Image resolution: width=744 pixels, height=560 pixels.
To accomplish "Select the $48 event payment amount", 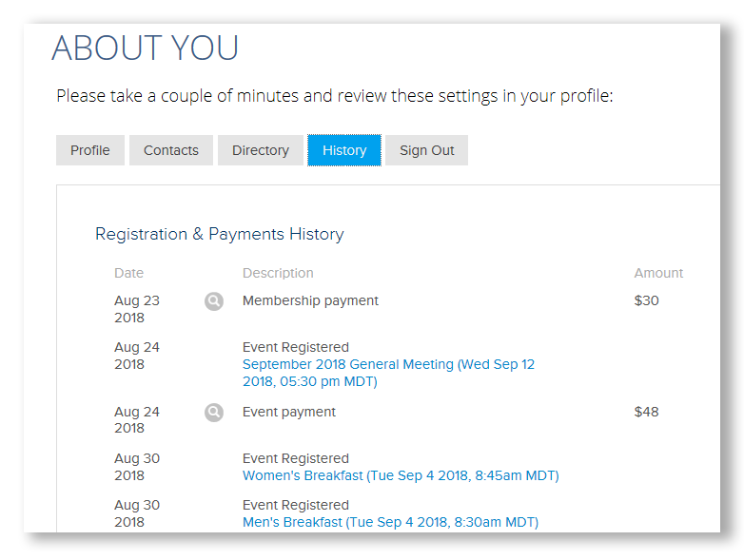I will [x=646, y=412].
